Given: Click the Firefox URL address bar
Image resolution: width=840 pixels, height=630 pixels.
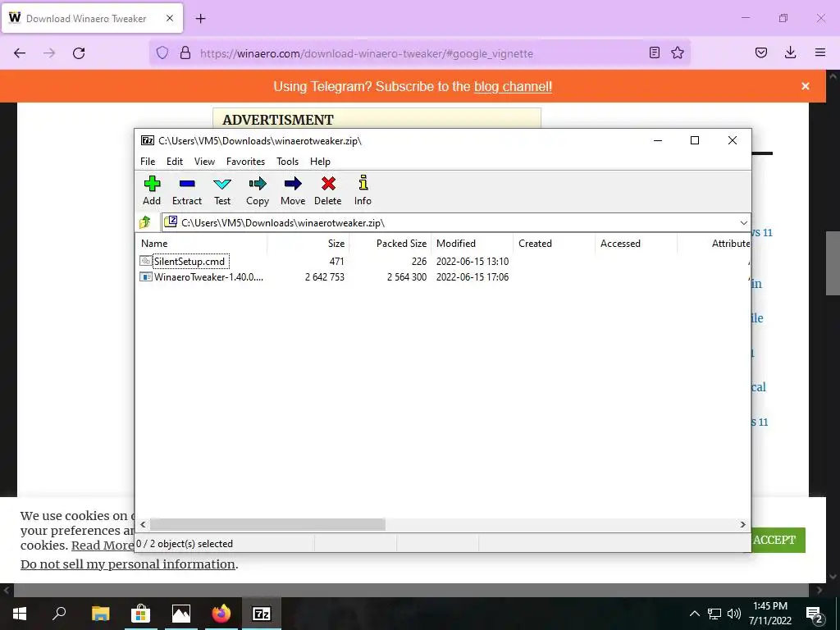Looking at the screenshot, I should [x=419, y=53].
